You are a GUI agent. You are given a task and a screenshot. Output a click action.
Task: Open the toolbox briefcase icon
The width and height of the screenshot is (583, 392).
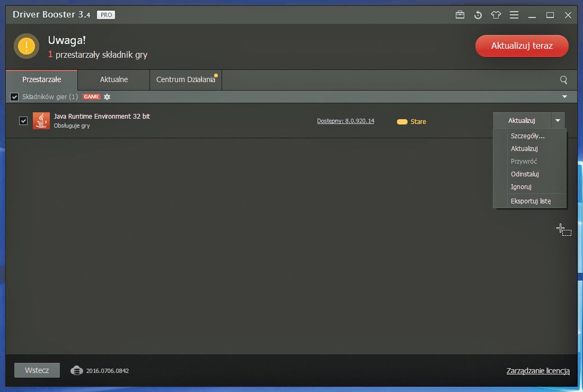point(460,15)
